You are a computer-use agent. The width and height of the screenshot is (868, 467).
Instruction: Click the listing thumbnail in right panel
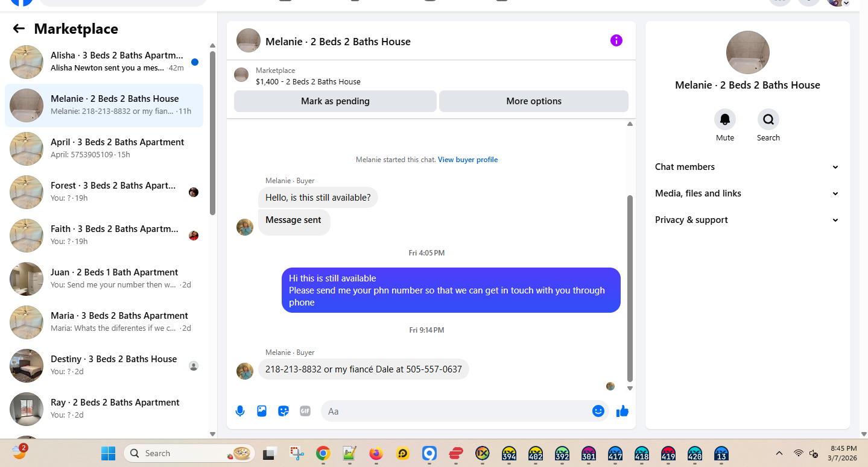(748, 52)
